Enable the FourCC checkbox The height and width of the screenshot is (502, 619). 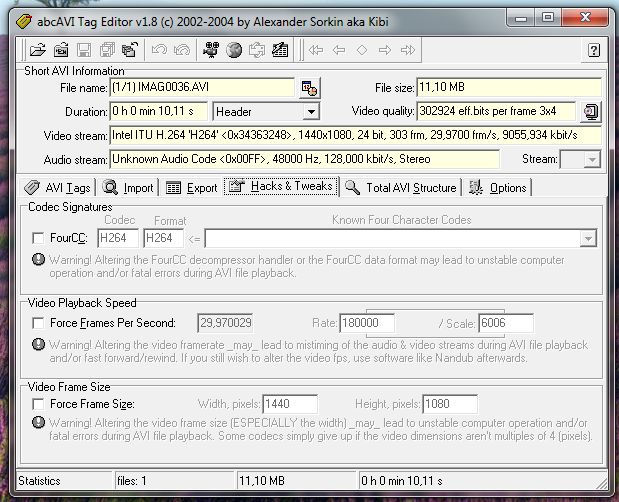38,238
